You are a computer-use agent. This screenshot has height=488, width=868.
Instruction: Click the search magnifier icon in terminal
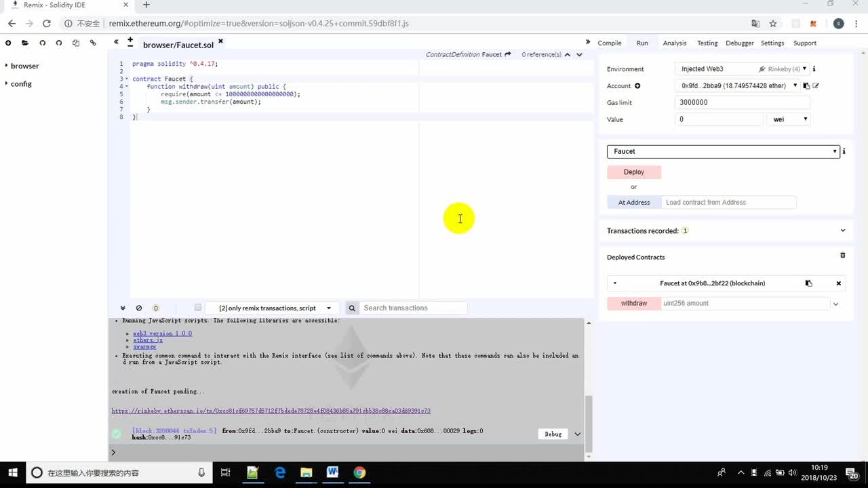pyautogui.click(x=352, y=308)
